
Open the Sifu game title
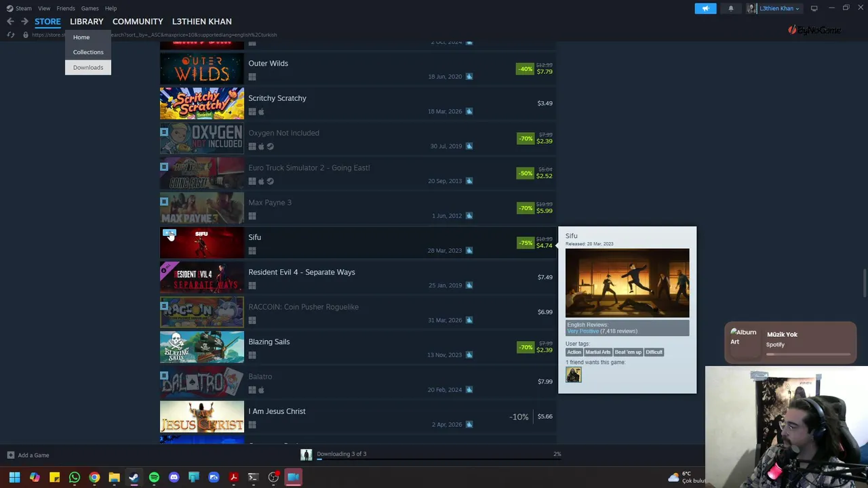(x=254, y=237)
